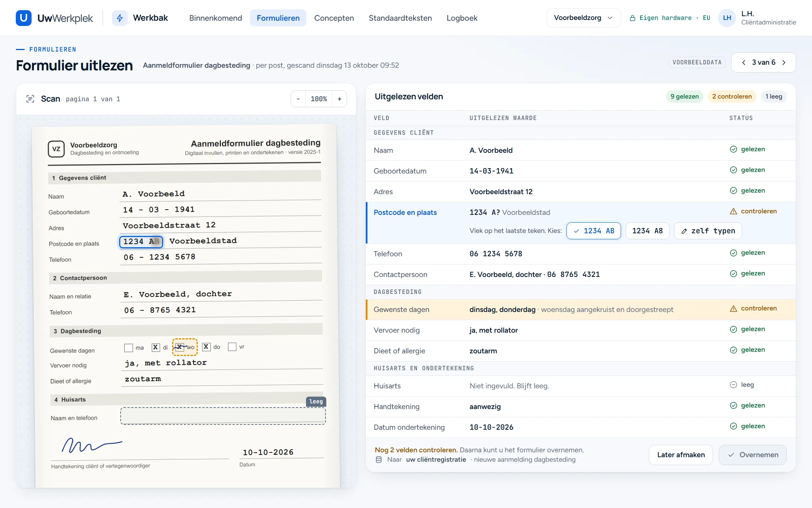Toggle the ma checkbox on the scan
The image size is (812, 508).
(x=129, y=348)
